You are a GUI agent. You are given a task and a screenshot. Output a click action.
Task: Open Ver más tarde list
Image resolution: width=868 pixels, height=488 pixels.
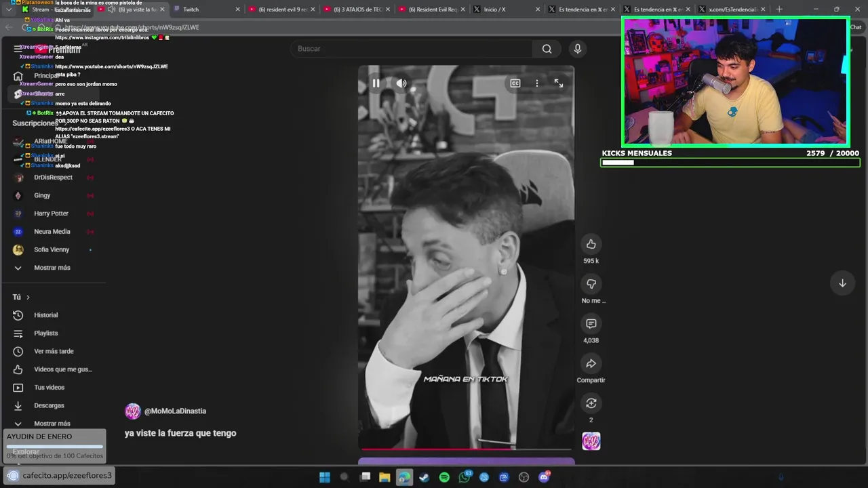point(53,352)
